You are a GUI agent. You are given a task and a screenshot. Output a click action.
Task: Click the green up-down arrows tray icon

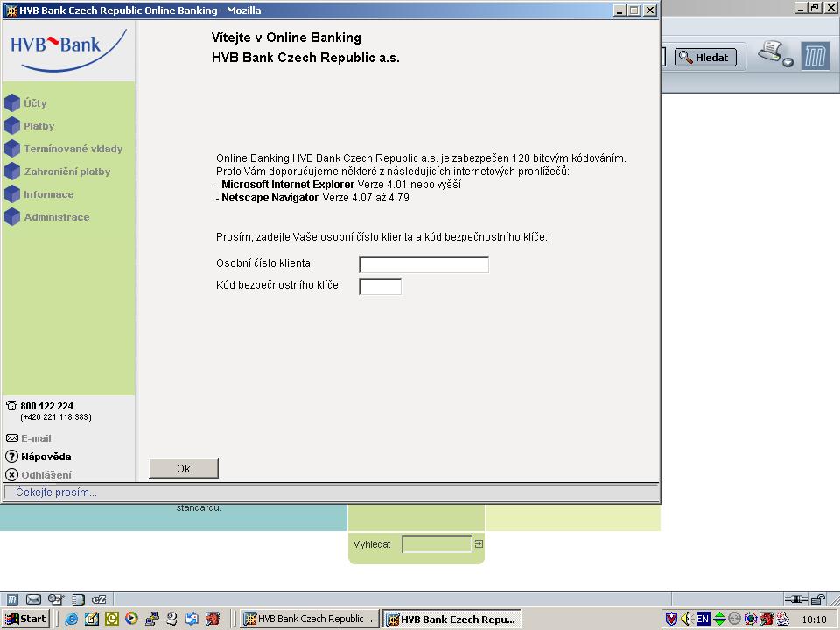point(719,619)
